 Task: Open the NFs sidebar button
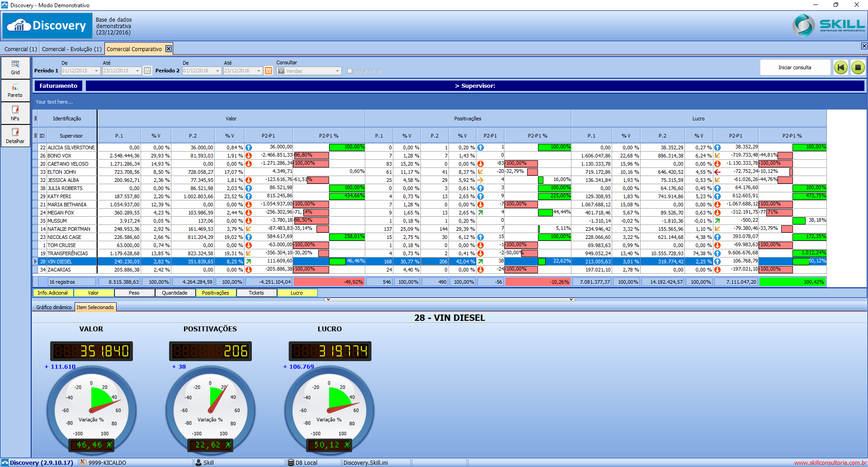point(15,113)
